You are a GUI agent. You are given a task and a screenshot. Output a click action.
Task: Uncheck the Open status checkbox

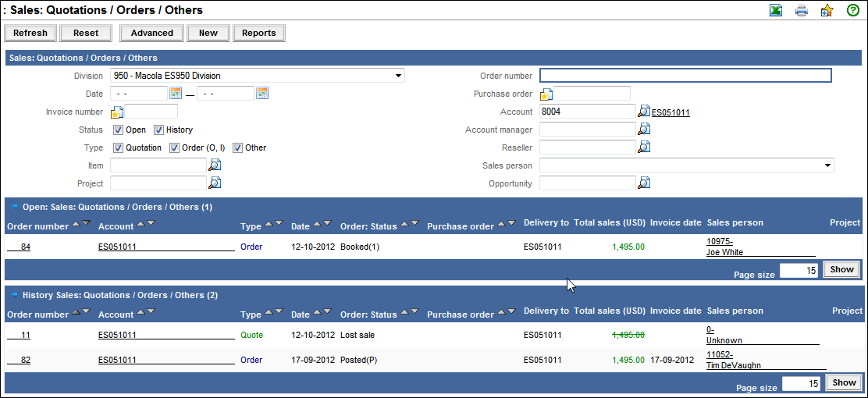(118, 130)
